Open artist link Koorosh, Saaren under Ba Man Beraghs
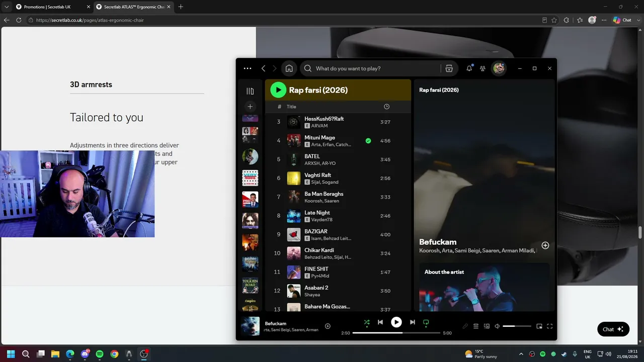 pyautogui.click(x=321, y=201)
